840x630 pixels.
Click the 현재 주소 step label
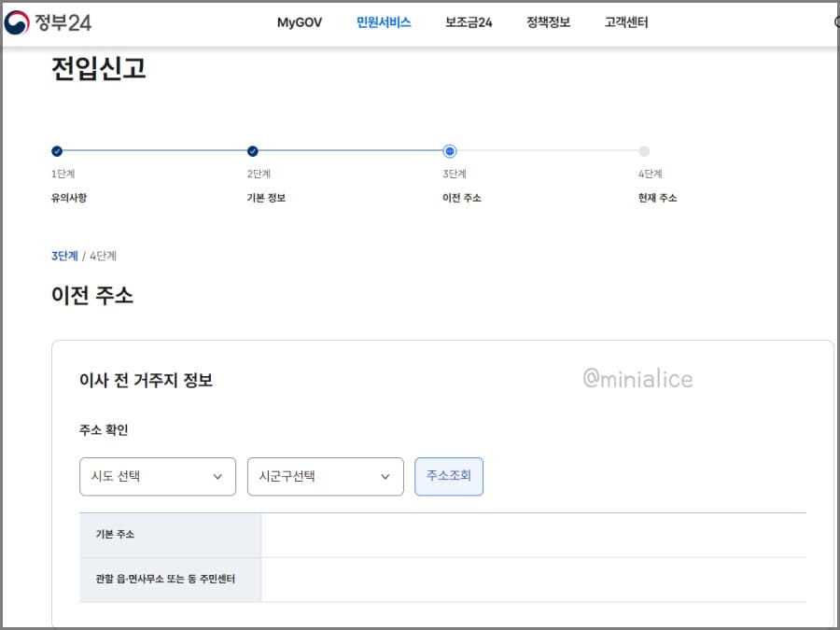tap(653, 199)
